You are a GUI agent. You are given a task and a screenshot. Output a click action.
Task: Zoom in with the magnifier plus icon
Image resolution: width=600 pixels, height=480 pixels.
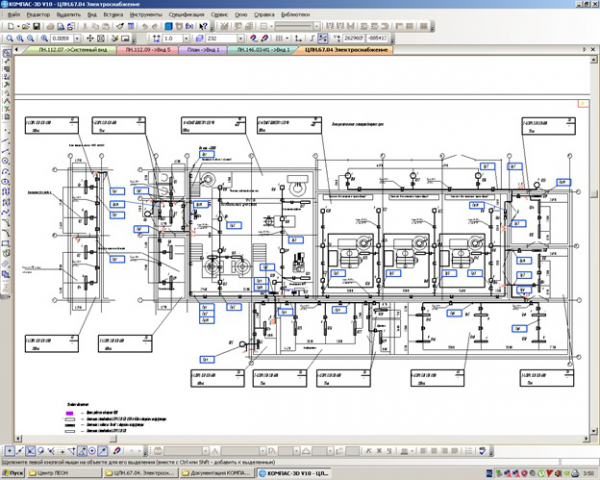20,38
